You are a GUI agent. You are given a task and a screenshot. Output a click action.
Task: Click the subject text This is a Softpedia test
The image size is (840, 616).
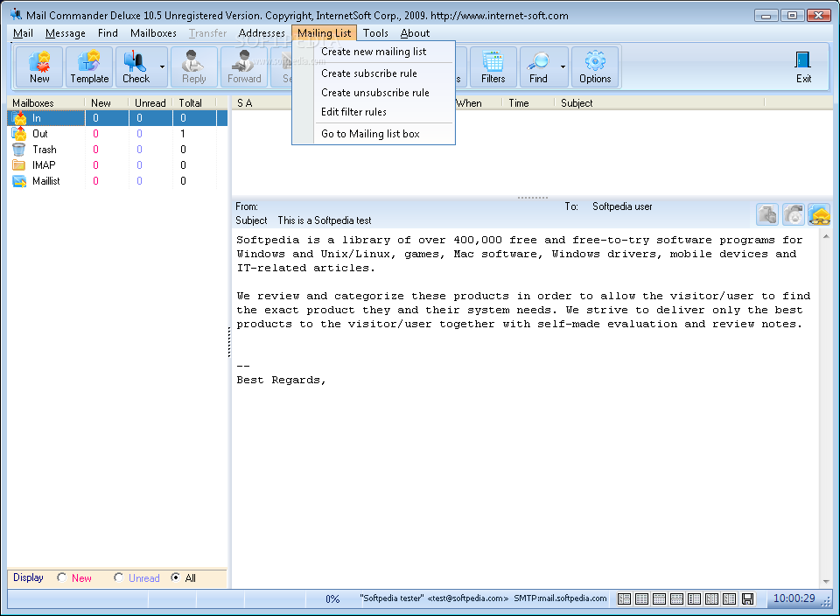(324, 220)
